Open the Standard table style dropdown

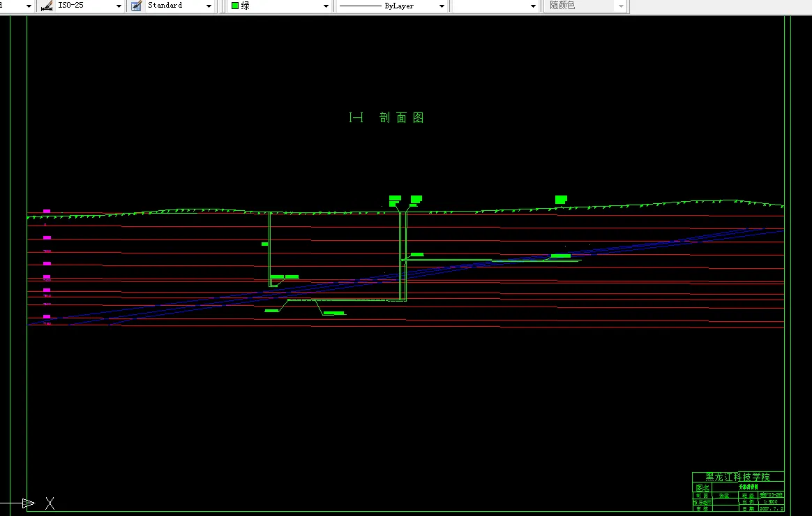pos(209,6)
